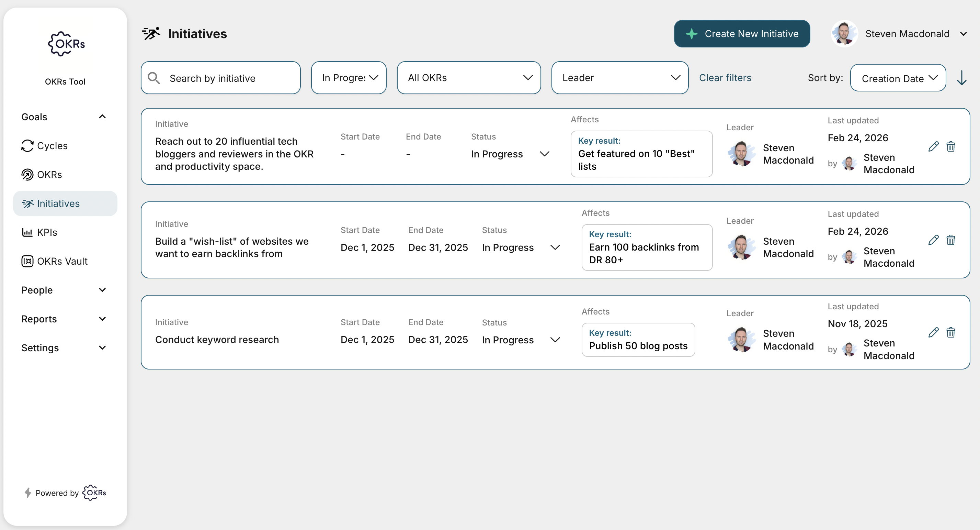Click the search magnifier icon
Viewport: 980px width, 530px height.
pos(154,78)
